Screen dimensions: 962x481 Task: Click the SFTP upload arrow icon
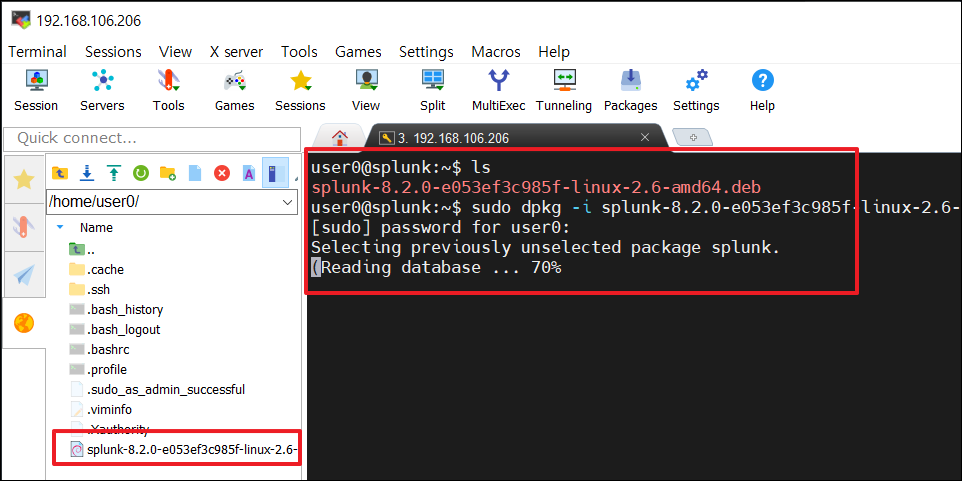tap(114, 174)
